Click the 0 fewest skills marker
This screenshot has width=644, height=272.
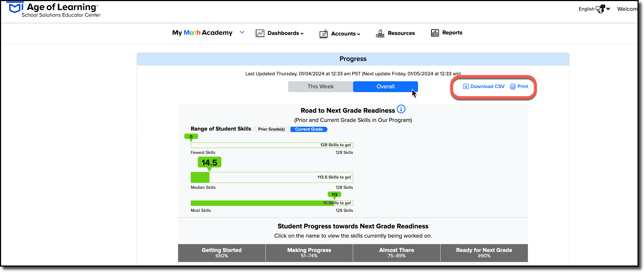pos(191,137)
